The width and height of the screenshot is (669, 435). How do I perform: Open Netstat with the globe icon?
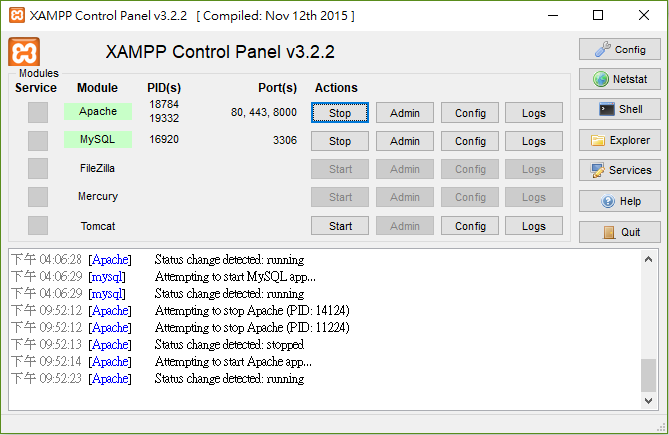pyautogui.click(x=620, y=79)
